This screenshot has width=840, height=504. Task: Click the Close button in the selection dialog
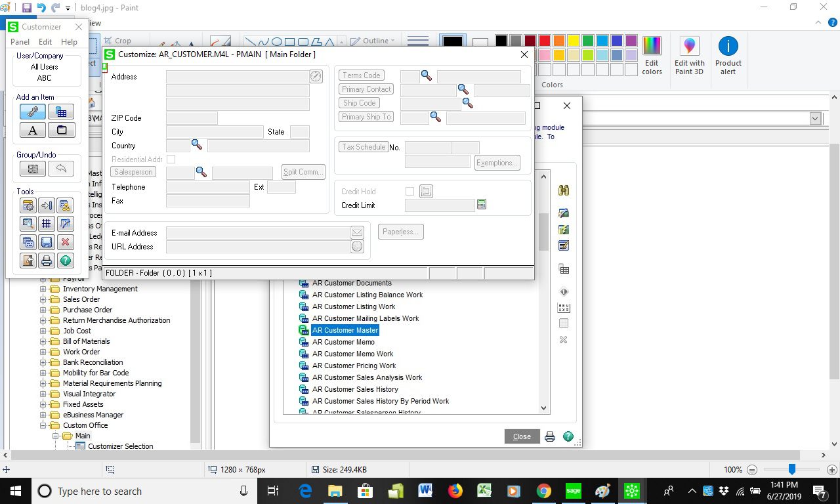522,436
